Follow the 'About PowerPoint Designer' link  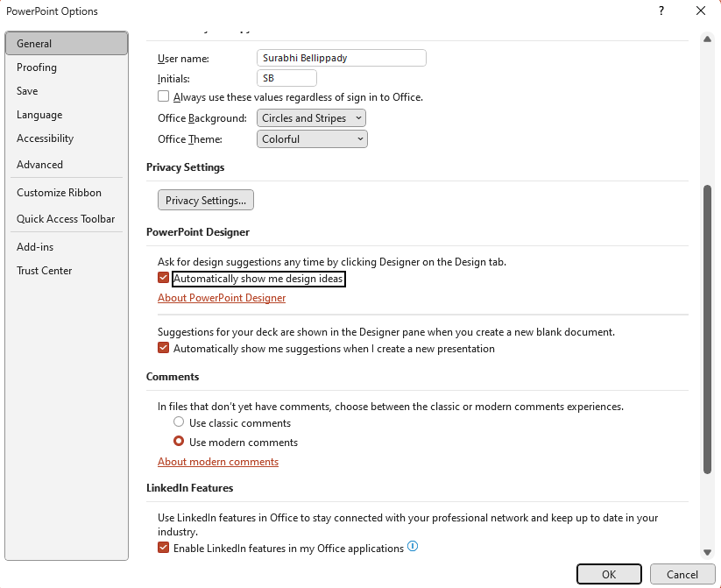[222, 298]
